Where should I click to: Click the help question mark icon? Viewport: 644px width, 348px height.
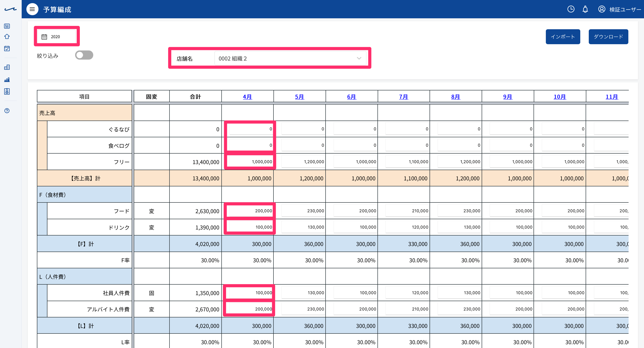point(7,110)
